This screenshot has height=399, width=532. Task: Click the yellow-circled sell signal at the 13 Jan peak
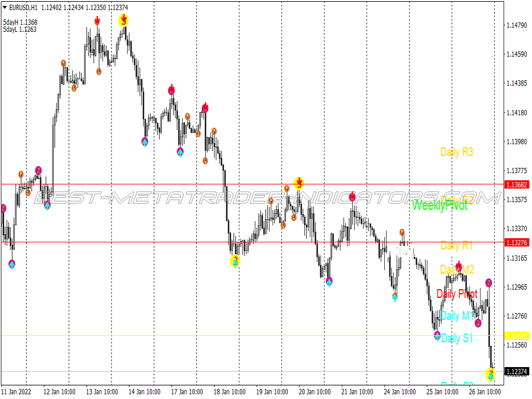(124, 20)
